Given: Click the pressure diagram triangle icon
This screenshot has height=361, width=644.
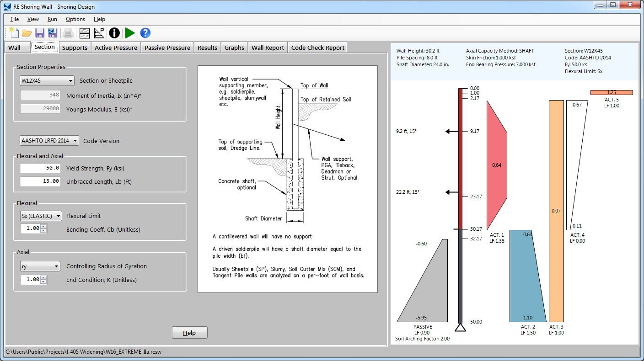Looking at the screenshot, I should 99,33.
